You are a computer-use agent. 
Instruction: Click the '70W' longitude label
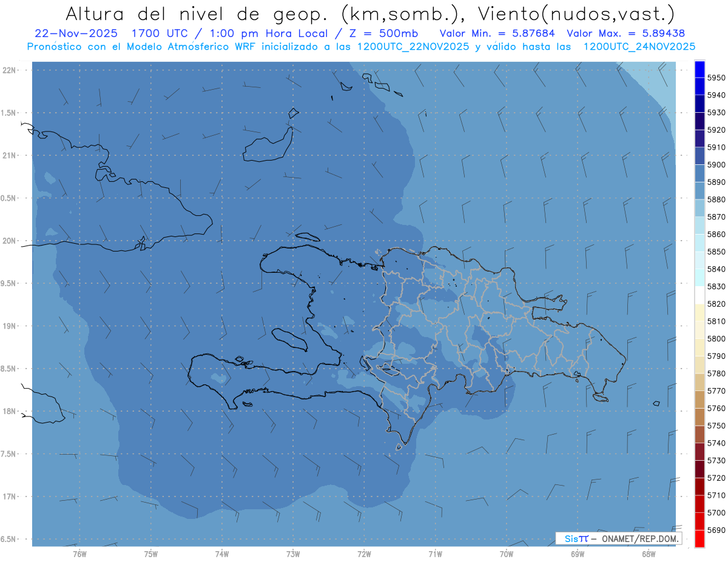point(507,554)
